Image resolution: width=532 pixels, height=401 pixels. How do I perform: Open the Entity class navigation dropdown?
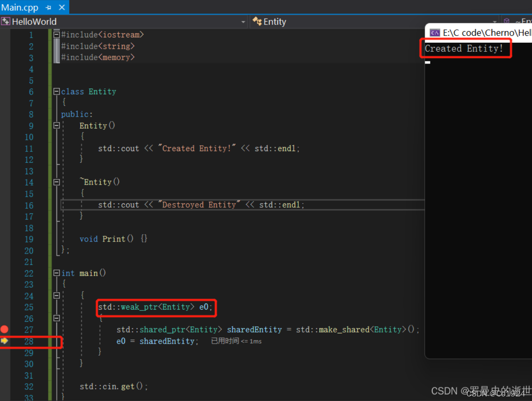click(x=495, y=22)
